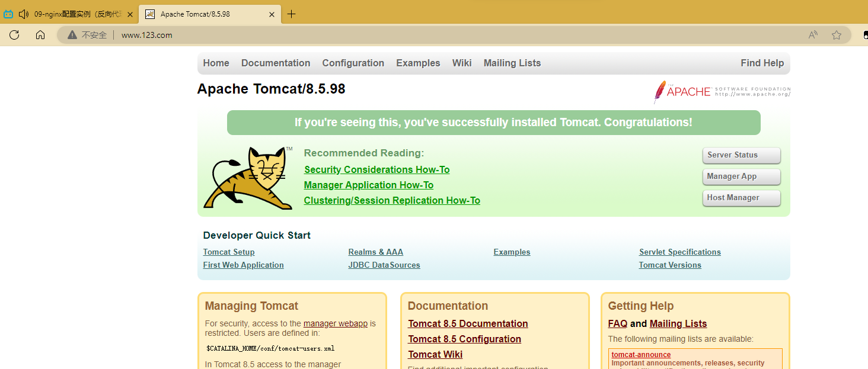Close the Apache Tomcat/8.5.98 tab
This screenshot has height=369, width=868.
tap(272, 14)
